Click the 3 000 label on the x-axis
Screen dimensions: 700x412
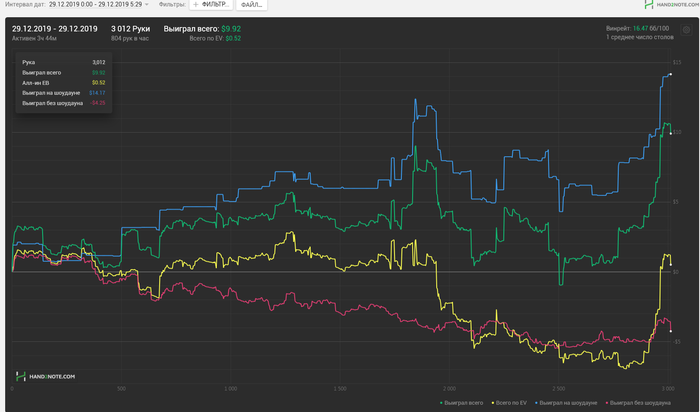(668, 389)
